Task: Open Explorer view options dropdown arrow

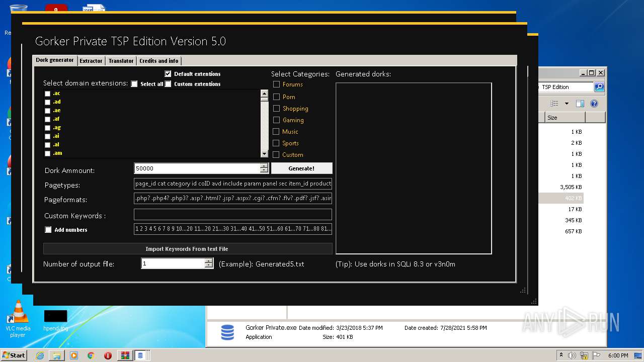Action: point(567,104)
